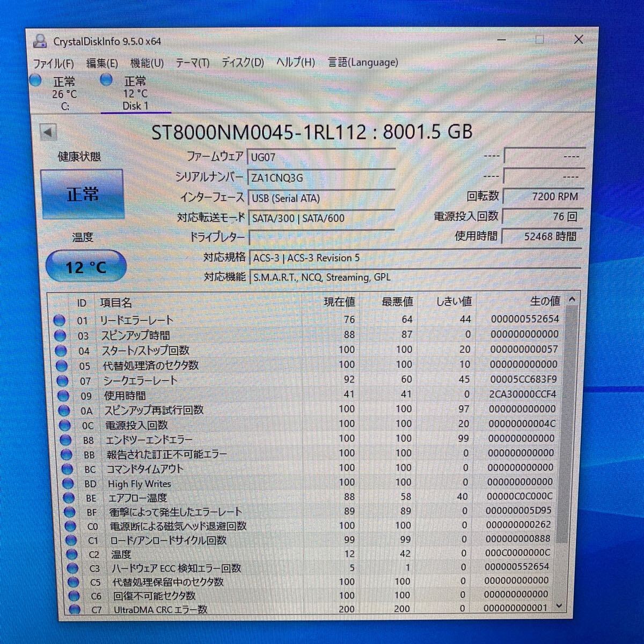The height and width of the screenshot is (644, 644).
Task: Click status orb for C5 row
Action: pos(74,582)
